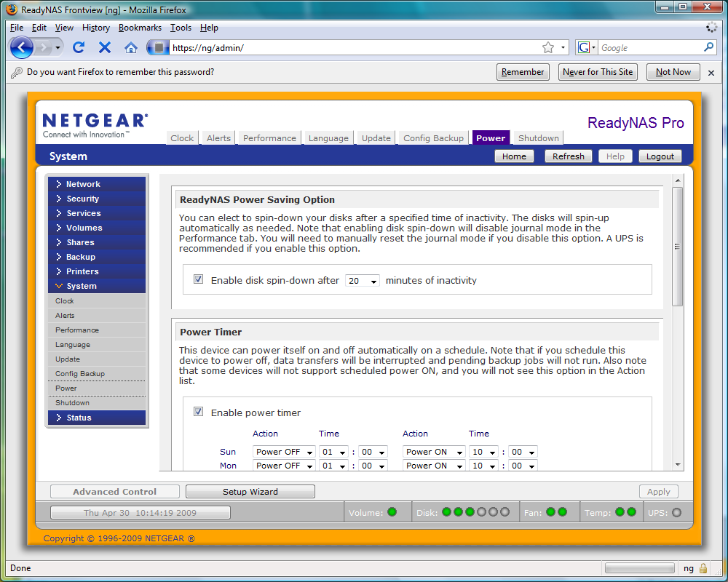
Task: Open Mon Power ON hour dropdown 10
Action: [x=483, y=466]
